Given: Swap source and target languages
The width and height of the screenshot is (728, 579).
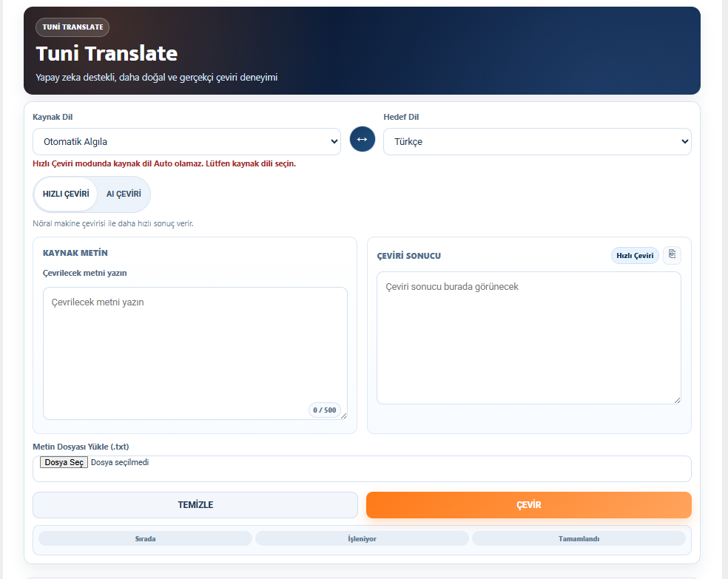Looking at the screenshot, I should pyautogui.click(x=362, y=139).
